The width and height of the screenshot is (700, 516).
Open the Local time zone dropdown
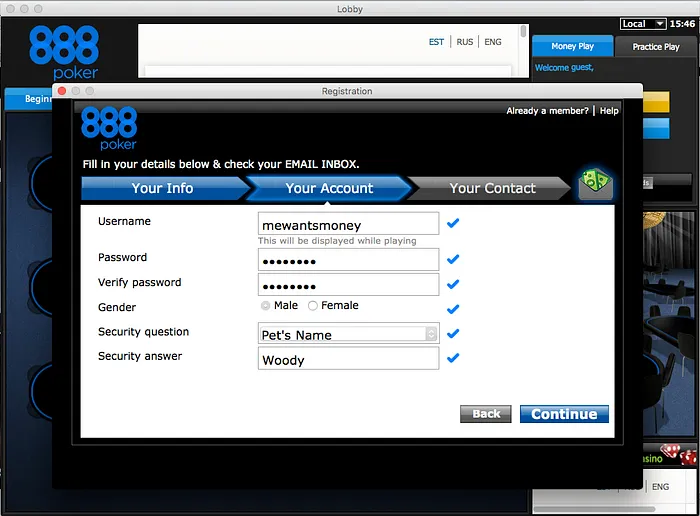[x=643, y=24]
